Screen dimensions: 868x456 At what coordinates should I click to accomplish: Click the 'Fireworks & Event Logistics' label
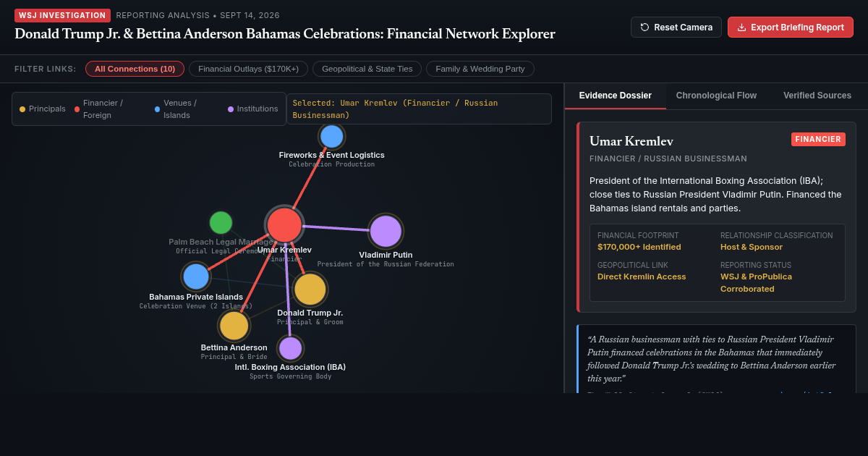click(x=332, y=155)
